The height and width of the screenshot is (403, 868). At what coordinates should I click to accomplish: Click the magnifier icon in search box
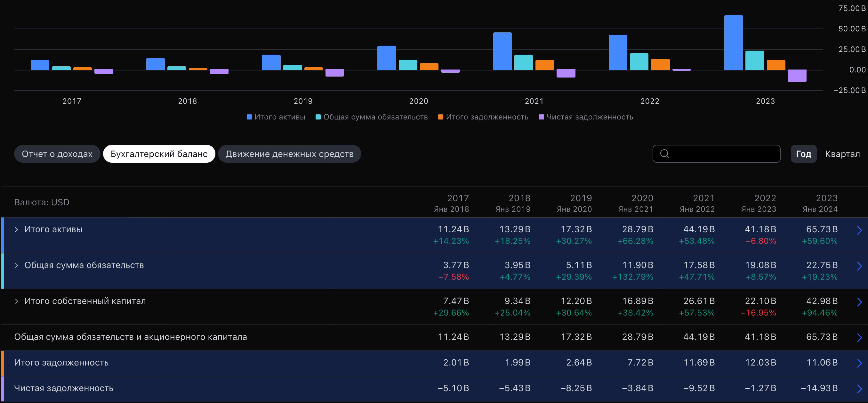point(664,154)
